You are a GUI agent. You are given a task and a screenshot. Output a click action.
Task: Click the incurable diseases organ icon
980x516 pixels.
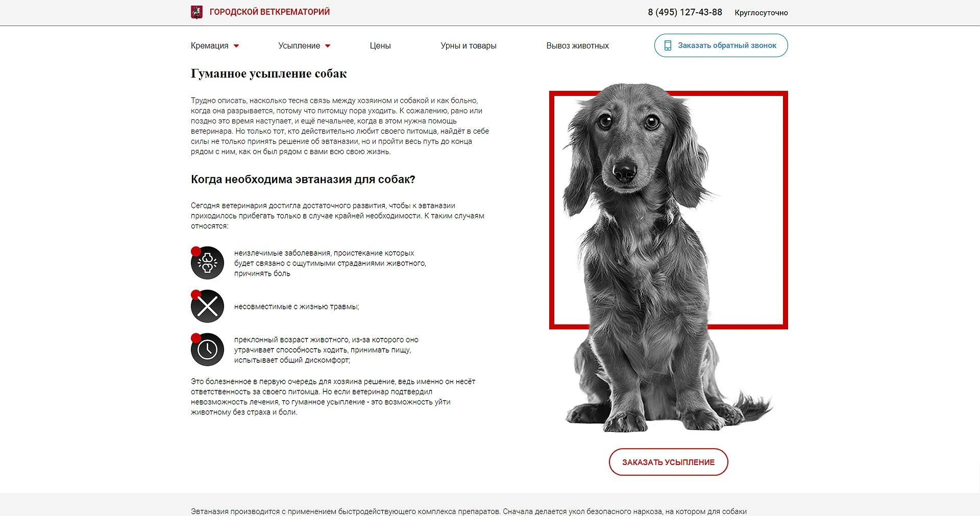pyautogui.click(x=207, y=263)
